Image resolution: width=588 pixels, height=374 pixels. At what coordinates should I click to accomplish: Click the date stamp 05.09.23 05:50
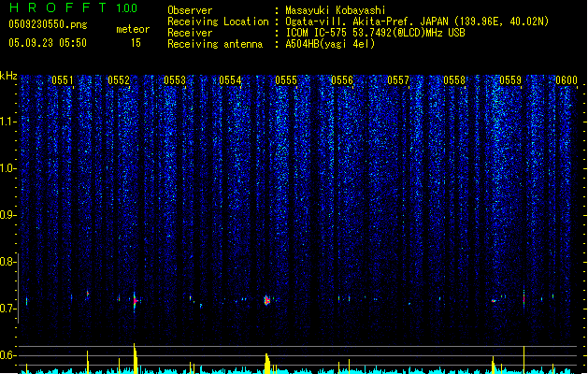pos(48,43)
